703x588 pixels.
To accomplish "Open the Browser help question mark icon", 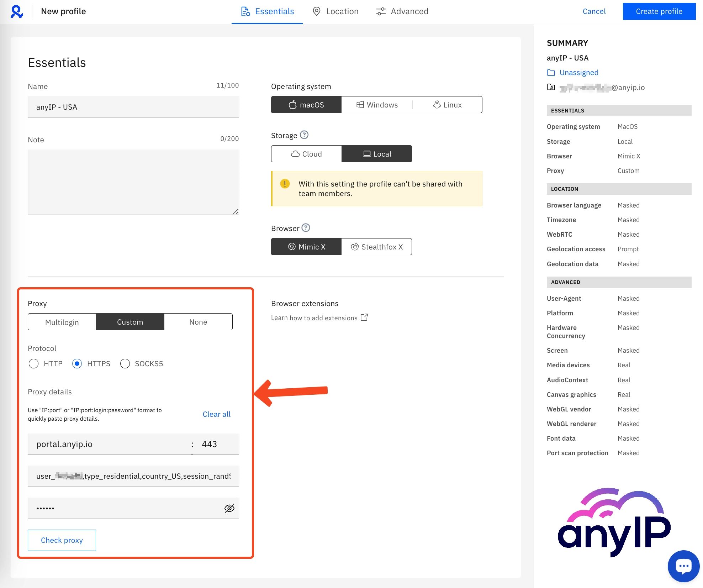I will (306, 228).
